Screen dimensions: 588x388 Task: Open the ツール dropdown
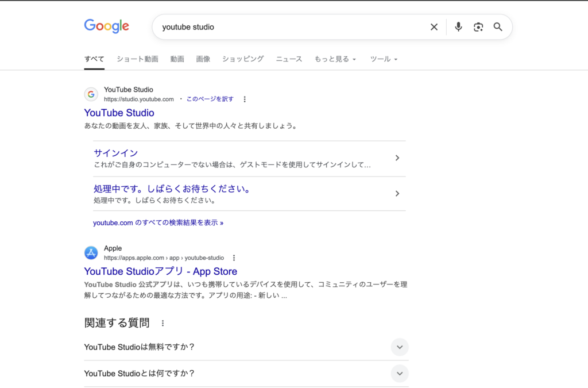coord(384,59)
